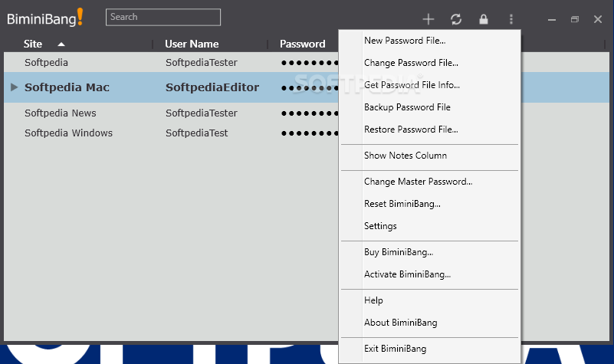Toggle the Site sort direction arrow

[x=61, y=44]
